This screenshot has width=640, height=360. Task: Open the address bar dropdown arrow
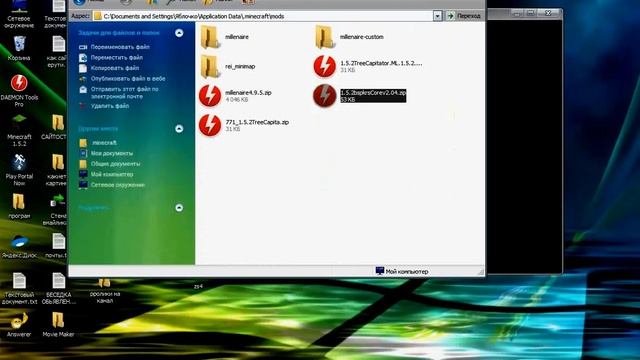pos(437,16)
